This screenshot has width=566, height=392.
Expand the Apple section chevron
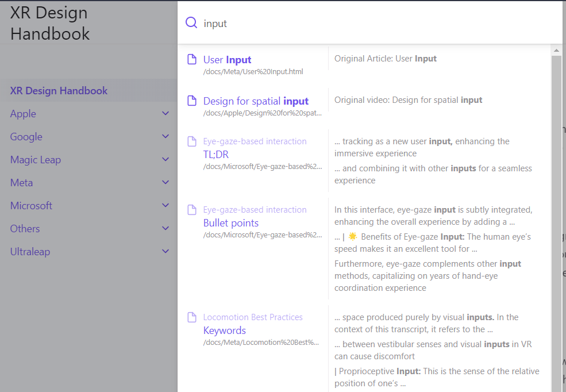[165, 113]
